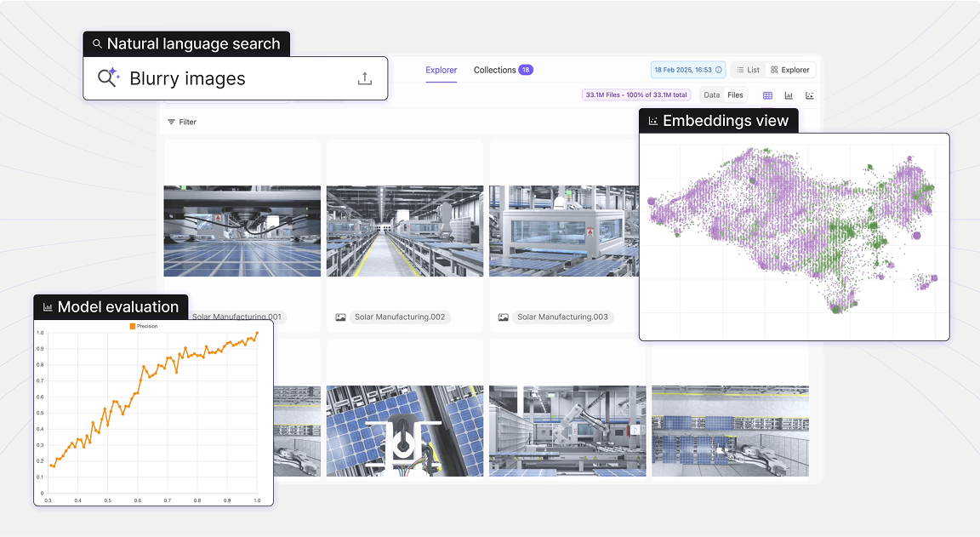Select the scatter plot view icon
980x537 pixels.
809,95
